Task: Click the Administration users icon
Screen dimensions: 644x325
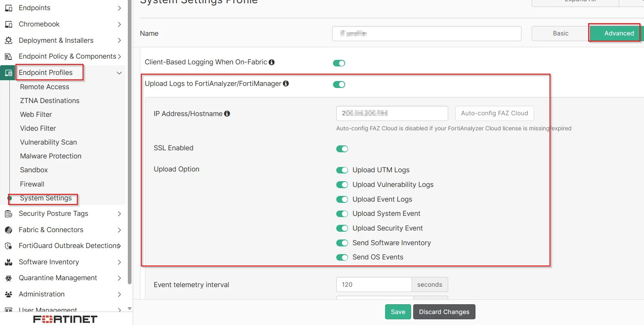Action: pyautogui.click(x=9, y=294)
